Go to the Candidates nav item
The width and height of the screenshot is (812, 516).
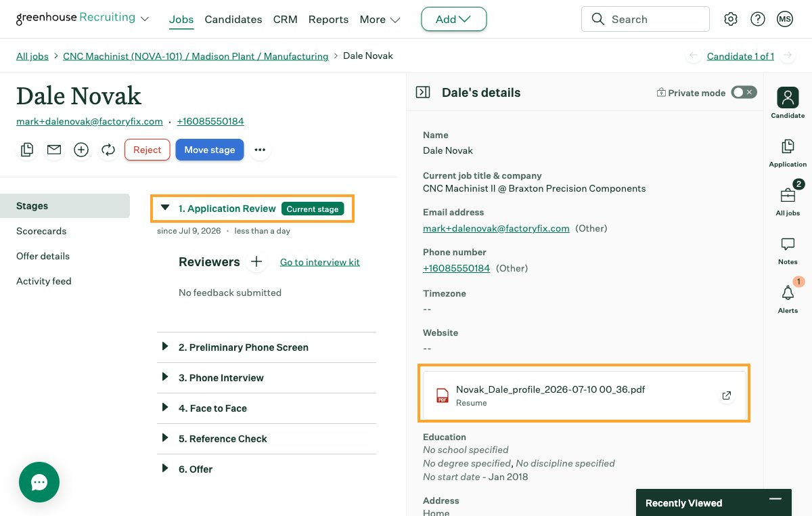(233, 19)
